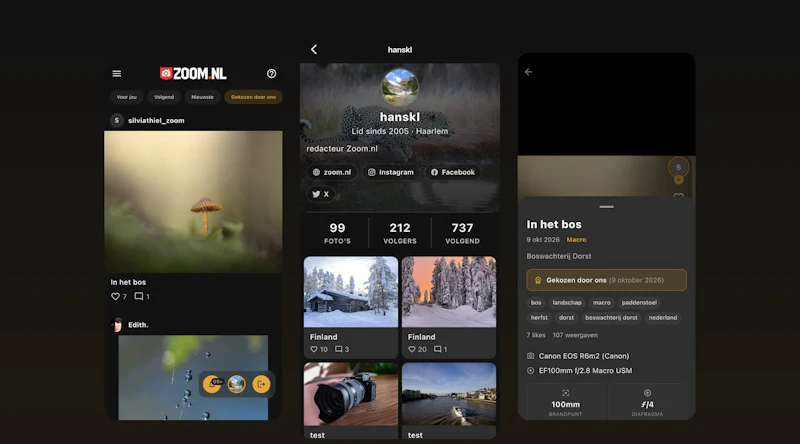
Task: Open hanskl's X profile link
Action: pos(320,194)
